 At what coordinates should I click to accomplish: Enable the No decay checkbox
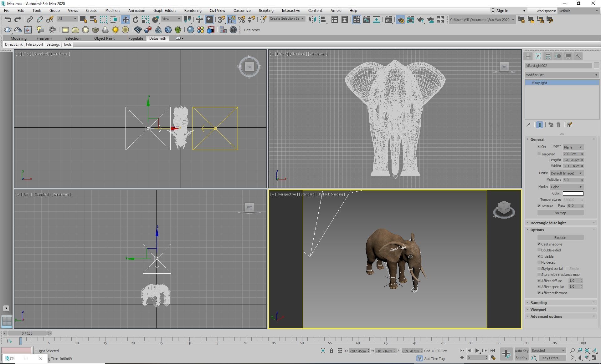(x=539, y=262)
